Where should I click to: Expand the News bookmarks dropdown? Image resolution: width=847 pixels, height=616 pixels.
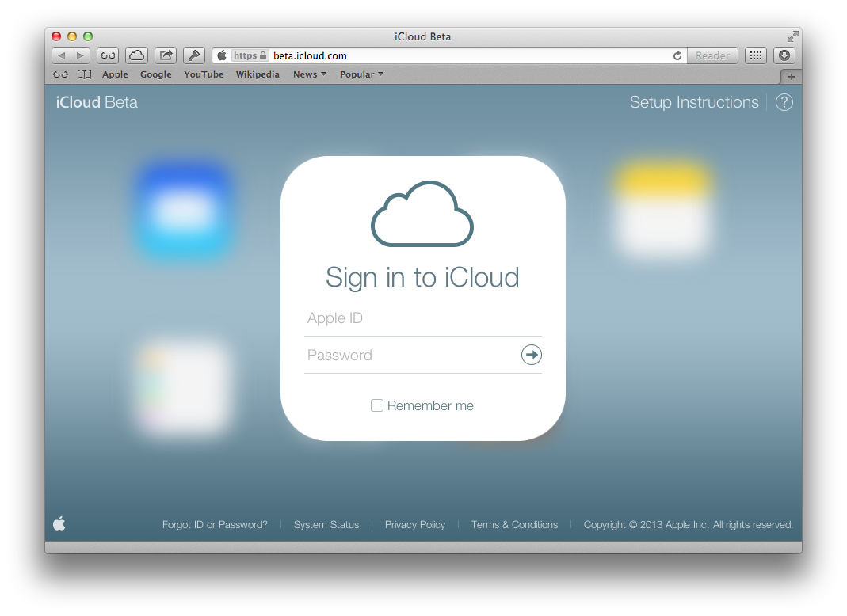[x=305, y=74]
